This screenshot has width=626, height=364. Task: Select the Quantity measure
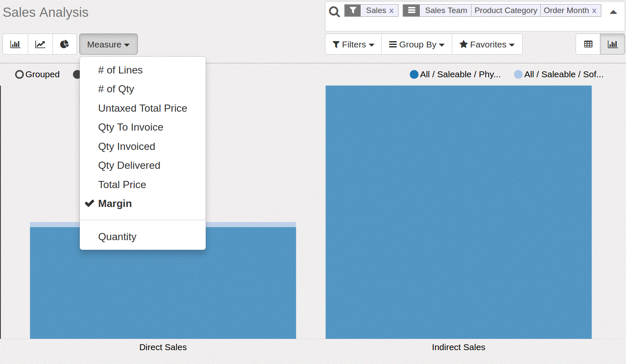click(143, 237)
